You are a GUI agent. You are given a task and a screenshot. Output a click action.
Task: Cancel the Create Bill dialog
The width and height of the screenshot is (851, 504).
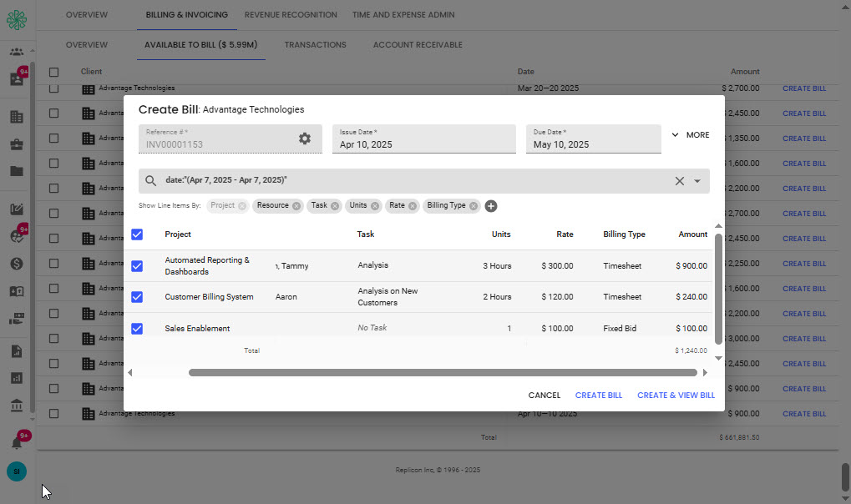[x=544, y=396]
